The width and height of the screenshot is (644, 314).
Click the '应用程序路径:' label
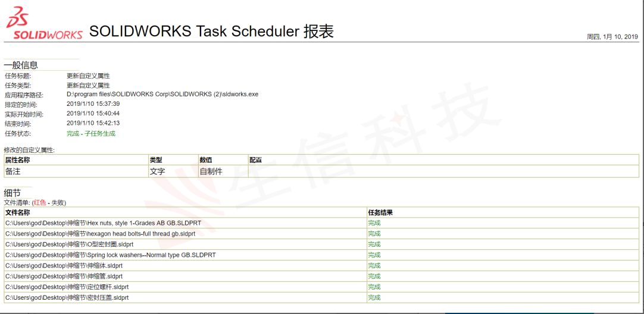[24, 95]
